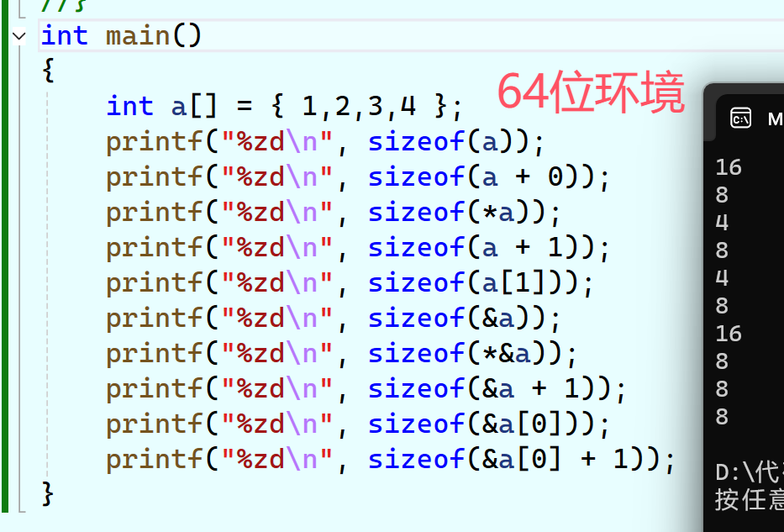
Task: Click the 按任意 prompt line in the console
Action: click(748, 499)
